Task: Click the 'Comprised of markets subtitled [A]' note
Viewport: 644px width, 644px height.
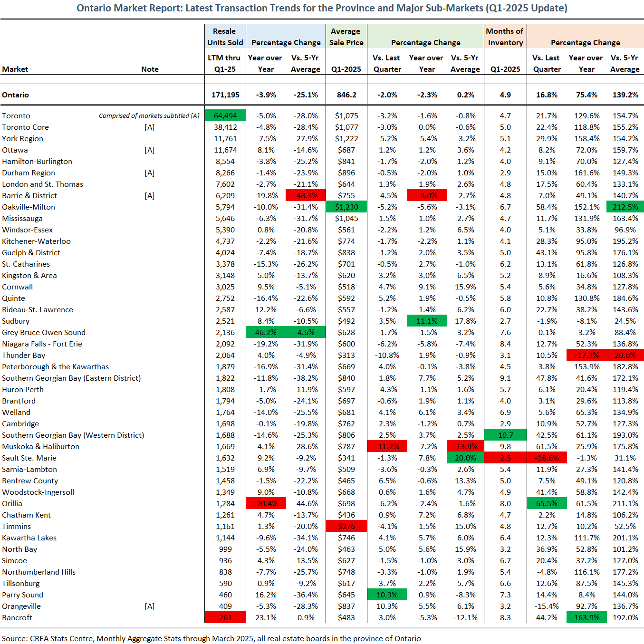Action: click(x=149, y=116)
